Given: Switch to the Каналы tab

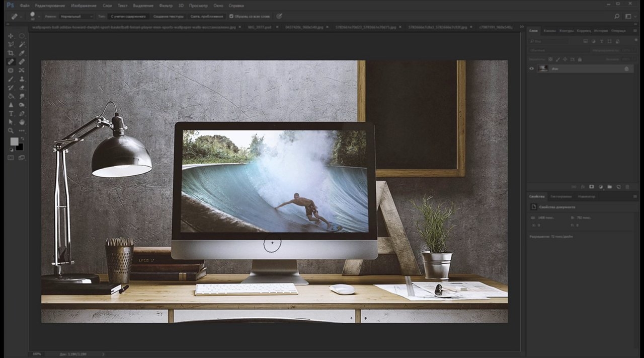Looking at the screenshot, I should pyautogui.click(x=550, y=31).
